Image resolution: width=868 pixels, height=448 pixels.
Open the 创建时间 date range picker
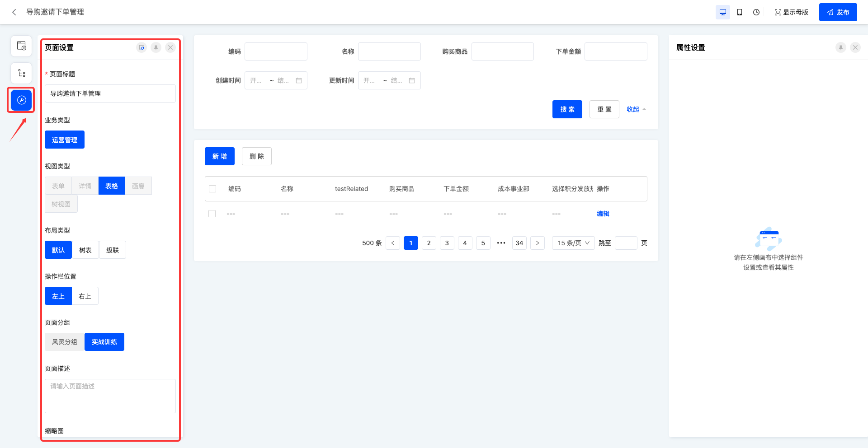276,80
